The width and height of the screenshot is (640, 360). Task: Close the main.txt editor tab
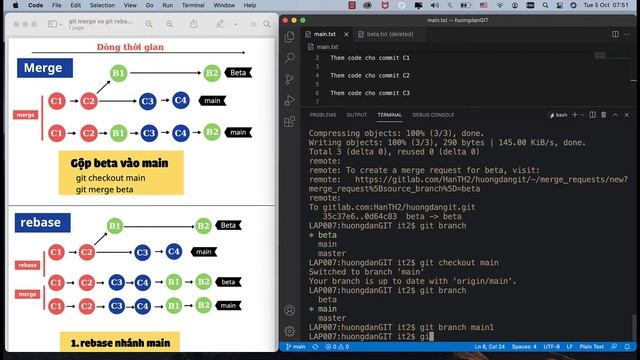(x=346, y=34)
